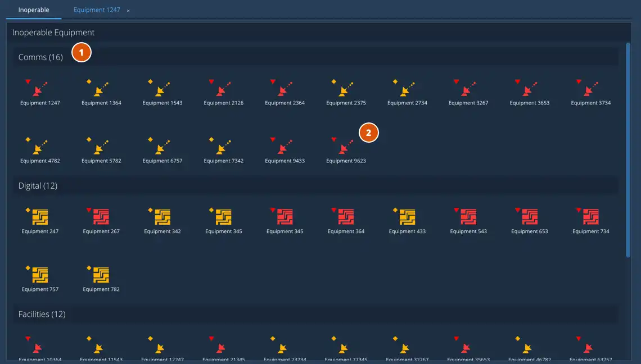The height and width of the screenshot is (364, 641).
Task: Select the Equipment 267 digital icon
Action: 101,216
